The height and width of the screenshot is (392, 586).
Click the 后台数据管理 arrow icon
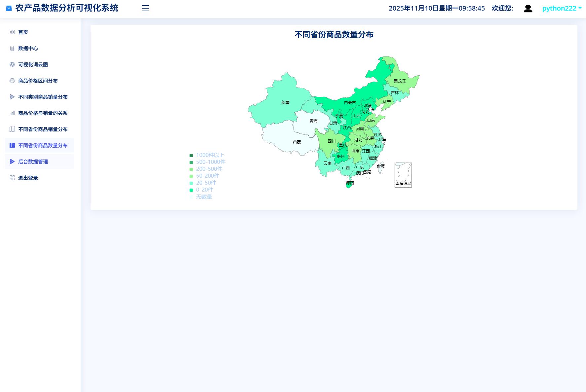pyautogui.click(x=12, y=161)
